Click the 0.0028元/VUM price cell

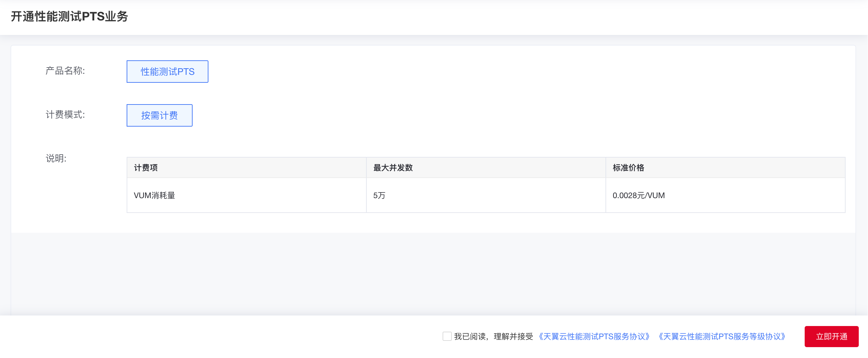click(726, 195)
